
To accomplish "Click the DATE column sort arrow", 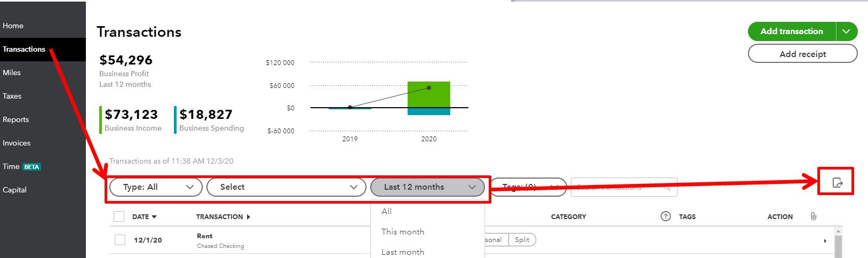I will click(154, 217).
